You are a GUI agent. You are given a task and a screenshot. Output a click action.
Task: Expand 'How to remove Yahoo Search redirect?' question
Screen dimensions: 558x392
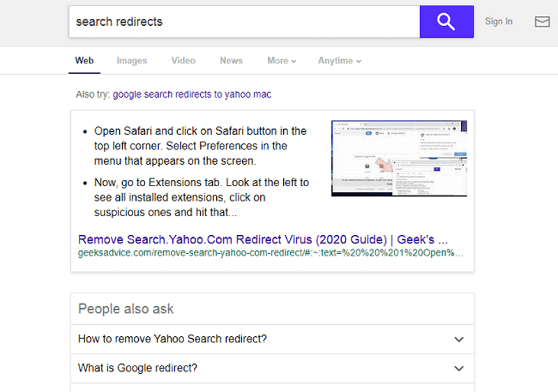pyautogui.click(x=272, y=339)
